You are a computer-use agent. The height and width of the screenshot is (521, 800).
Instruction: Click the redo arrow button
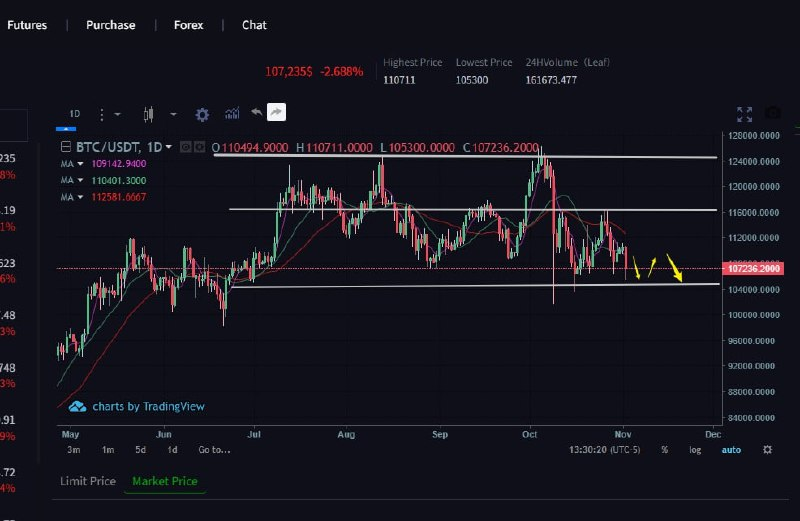tap(277, 113)
